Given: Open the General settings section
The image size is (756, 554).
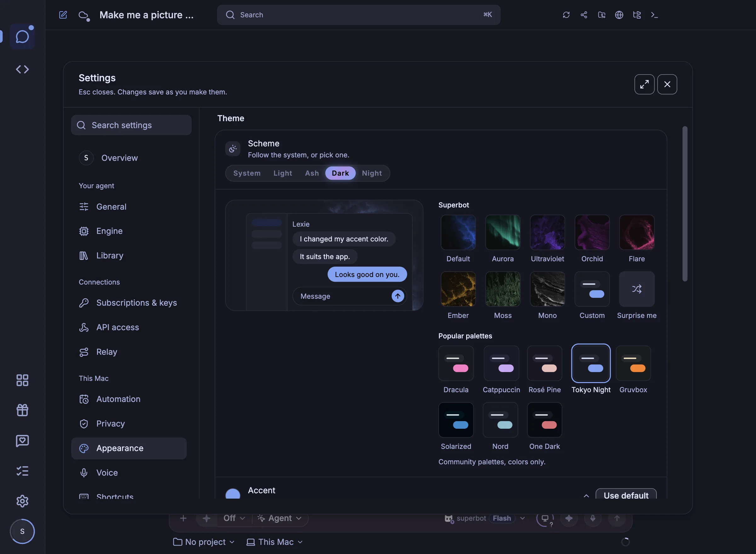Looking at the screenshot, I should pos(129,206).
